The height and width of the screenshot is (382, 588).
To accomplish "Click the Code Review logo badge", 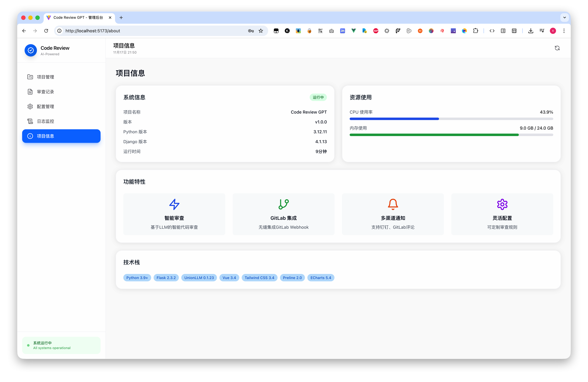I will click(x=31, y=50).
